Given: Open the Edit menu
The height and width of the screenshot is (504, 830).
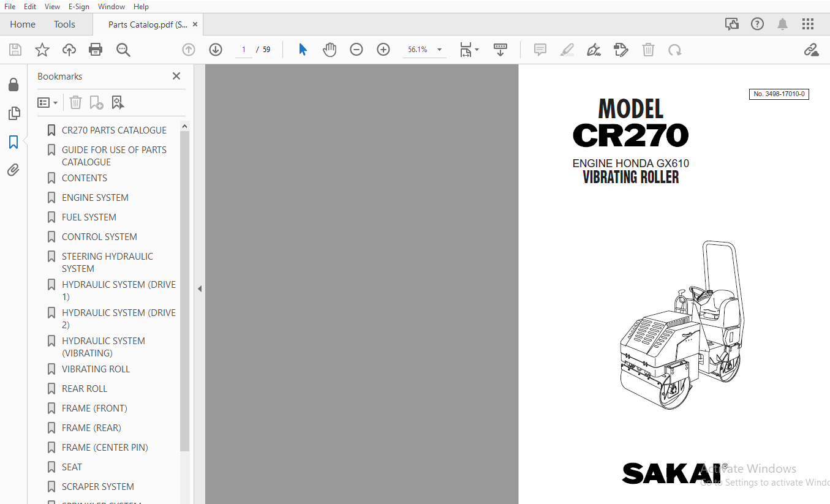Looking at the screenshot, I should pyautogui.click(x=30, y=7).
